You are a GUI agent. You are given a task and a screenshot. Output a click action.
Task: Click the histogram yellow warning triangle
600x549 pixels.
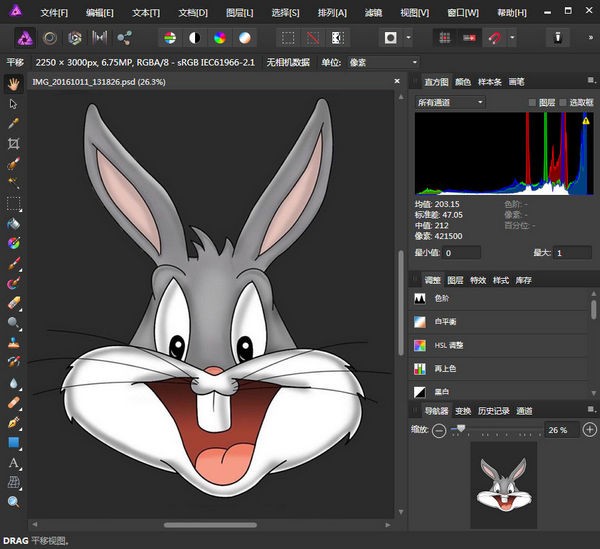(x=586, y=121)
